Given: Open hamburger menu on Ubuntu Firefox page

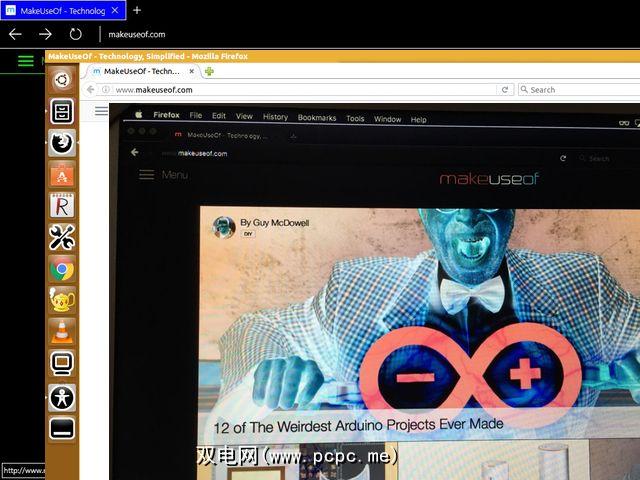Looking at the screenshot, I should pos(101,111).
